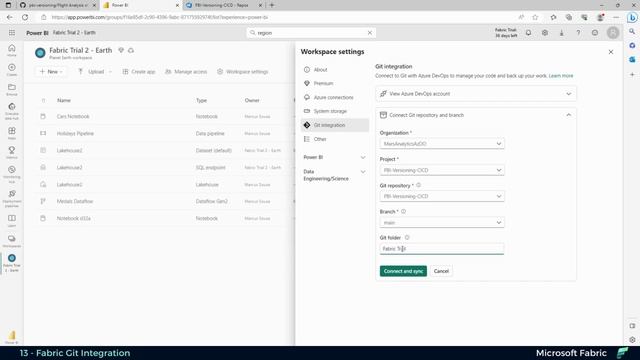Open OneLake data hub in sidebar

pyautogui.click(x=12, y=111)
